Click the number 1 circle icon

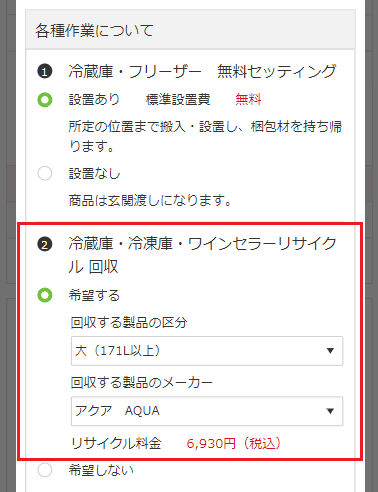tap(45, 71)
